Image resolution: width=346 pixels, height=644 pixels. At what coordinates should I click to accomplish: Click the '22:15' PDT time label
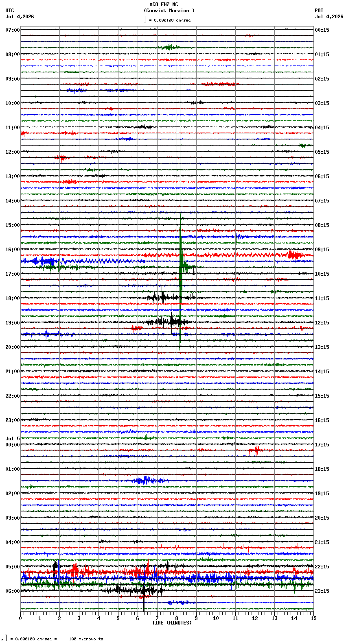pos(322,567)
